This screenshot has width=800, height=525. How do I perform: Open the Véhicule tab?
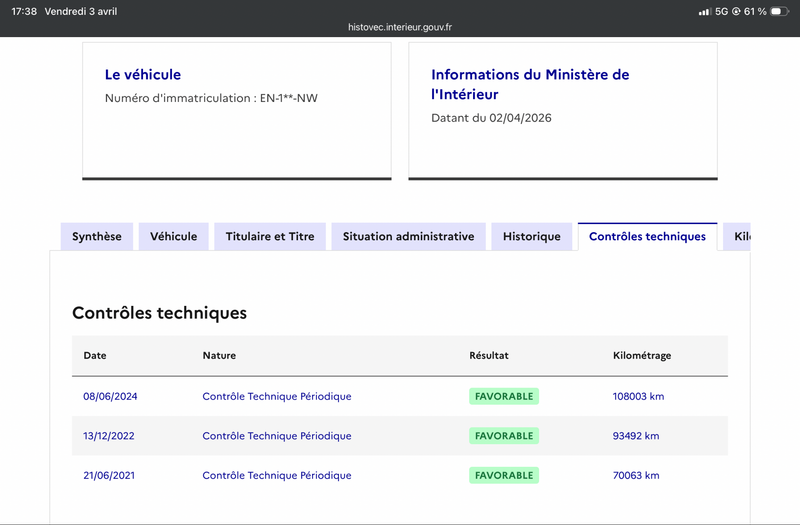click(174, 237)
